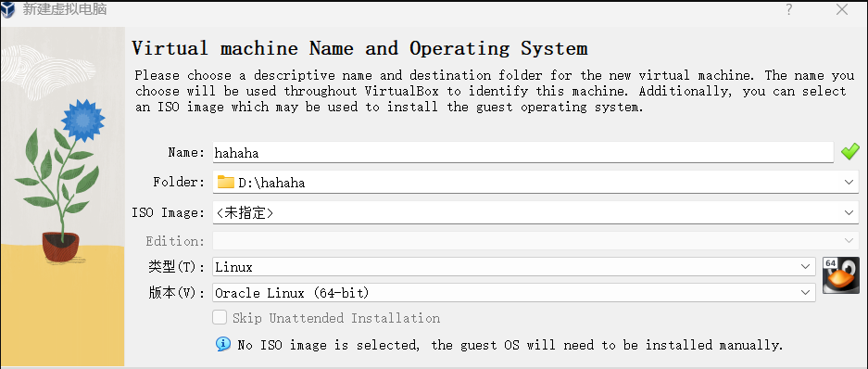The image size is (868, 369).
Task: Click the No ISO image is selected notice
Action: 510,345
